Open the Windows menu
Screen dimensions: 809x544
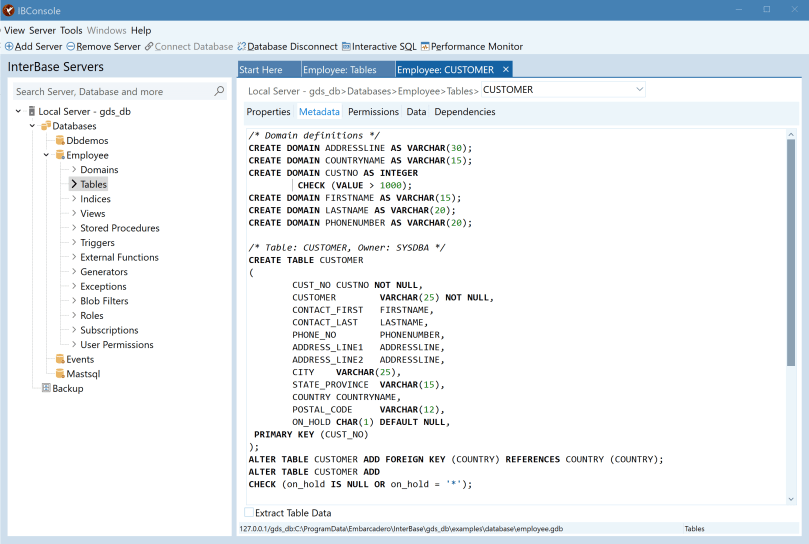(106, 30)
